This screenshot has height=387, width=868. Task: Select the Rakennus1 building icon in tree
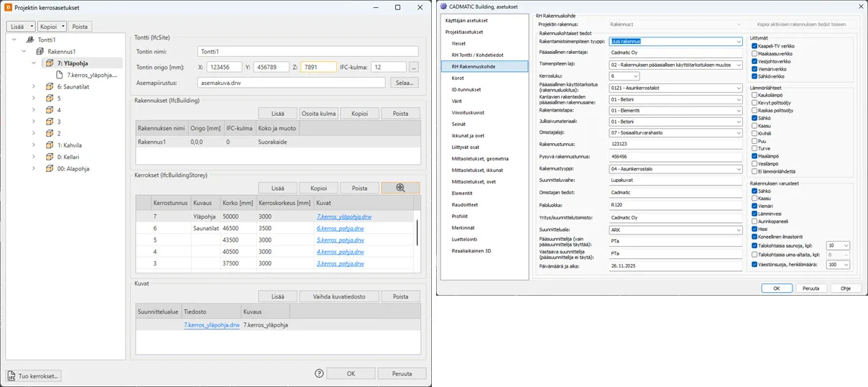[x=40, y=52]
